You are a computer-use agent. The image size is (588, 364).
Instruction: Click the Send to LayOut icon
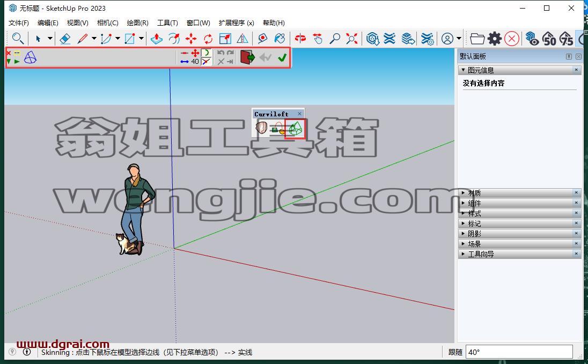tap(408, 38)
